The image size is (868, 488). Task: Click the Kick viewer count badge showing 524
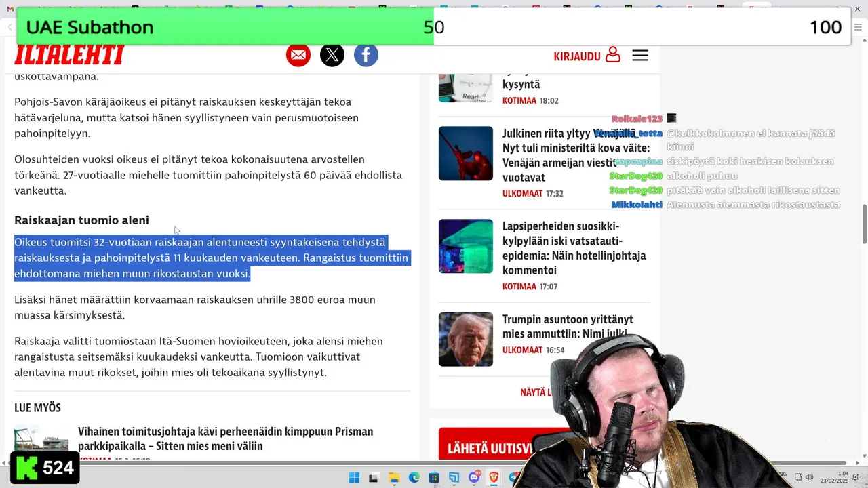click(45, 468)
